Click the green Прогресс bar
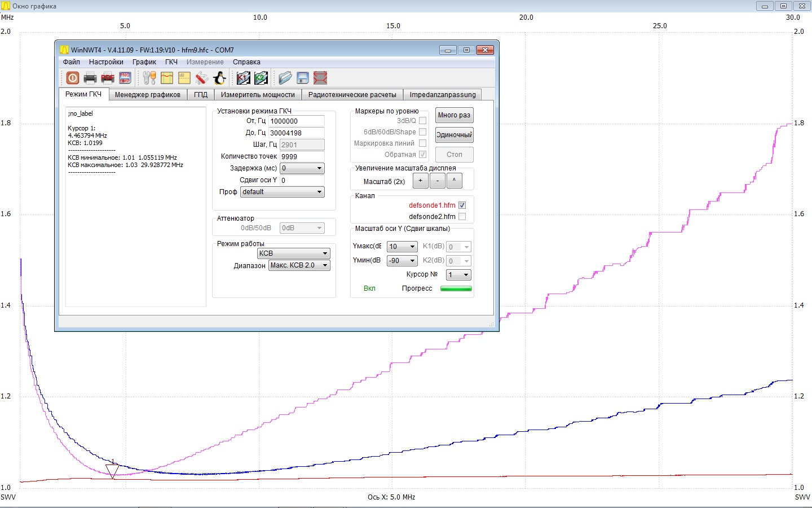Viewport: 812px width, 508px height. coord(456,288)
